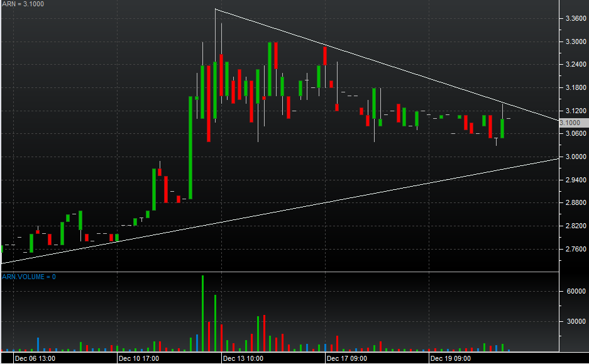
Task: Click the Dec 13 10:00 time label
Action: click(x=243, y=358)
